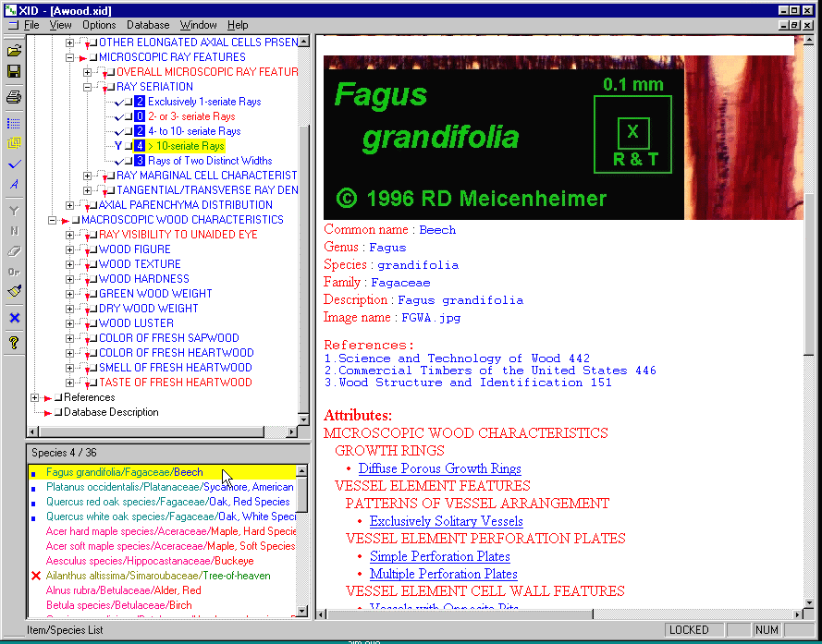Click the blue checkmark toolbar icon
Viewport: 822px width, 644px height.
click(x=14, y=164)
